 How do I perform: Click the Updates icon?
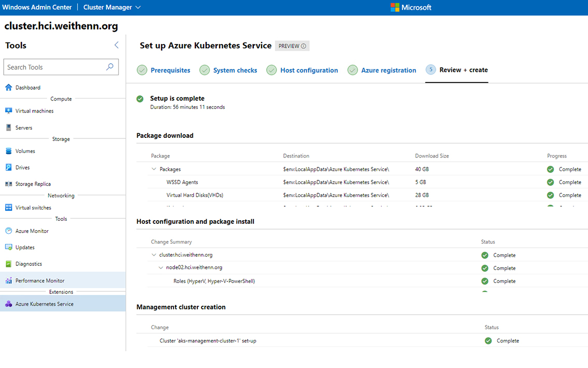tap(9, 247)
